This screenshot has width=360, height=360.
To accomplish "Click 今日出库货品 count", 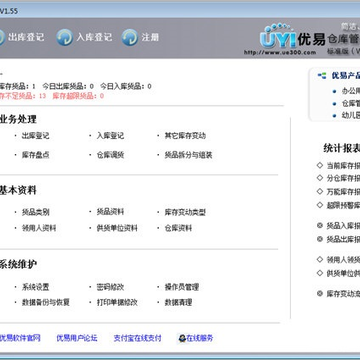I will 68,86.
